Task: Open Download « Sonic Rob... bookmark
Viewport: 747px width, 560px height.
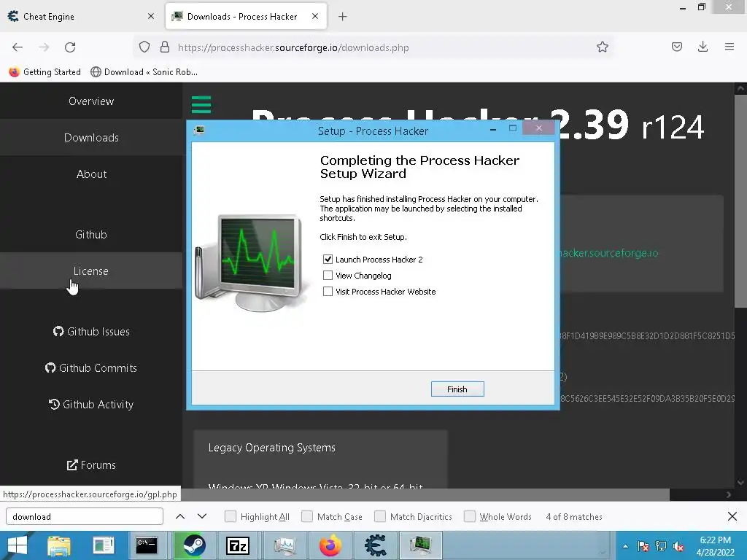Action: (144, 72)
